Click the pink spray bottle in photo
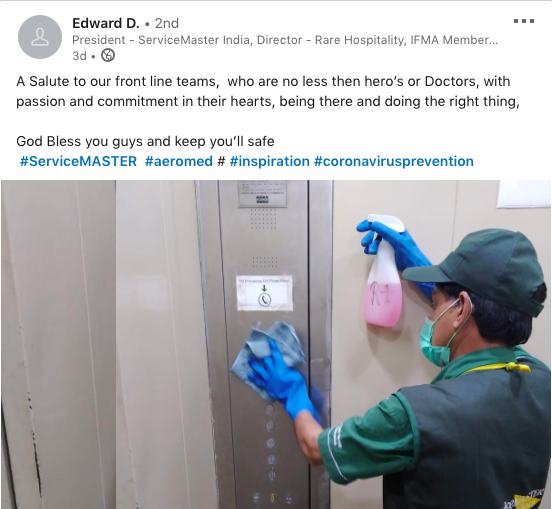 [x=383, y=275]
